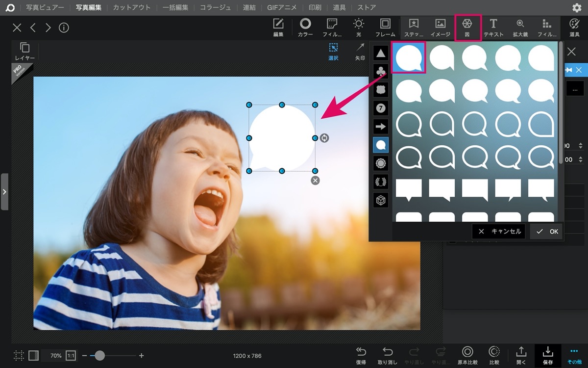This screenshot has height=368, width=588.
Task: Pick the arrow shape category
Action: point(381,127)
